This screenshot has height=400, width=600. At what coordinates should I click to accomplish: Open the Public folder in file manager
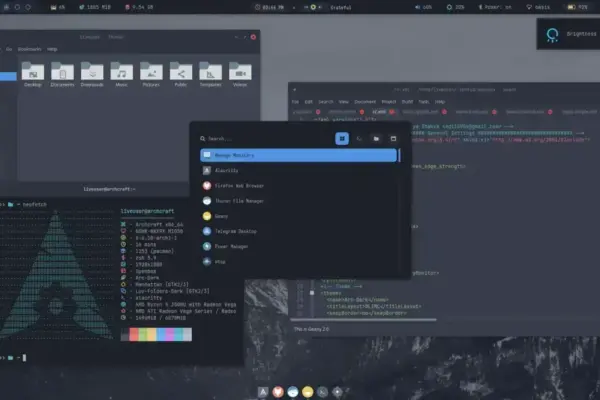(181, 74)
